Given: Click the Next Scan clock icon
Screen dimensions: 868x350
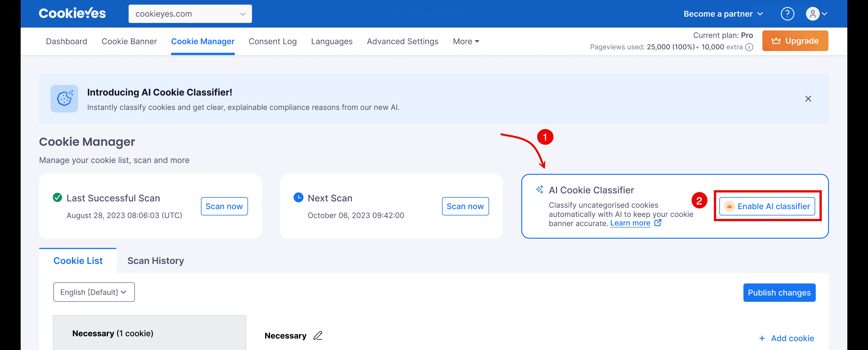Looking at the screenshot, I should pyautogui.click(x=298, y=197).
